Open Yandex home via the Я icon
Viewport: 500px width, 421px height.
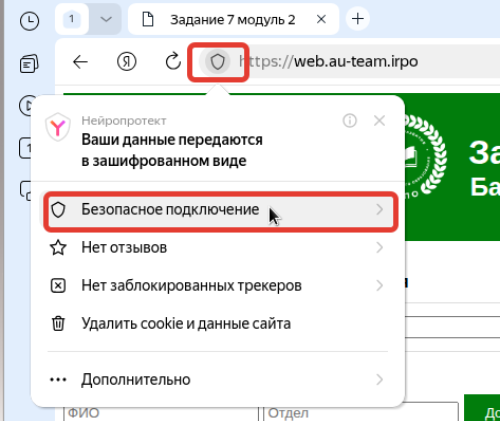pos(127,62)
